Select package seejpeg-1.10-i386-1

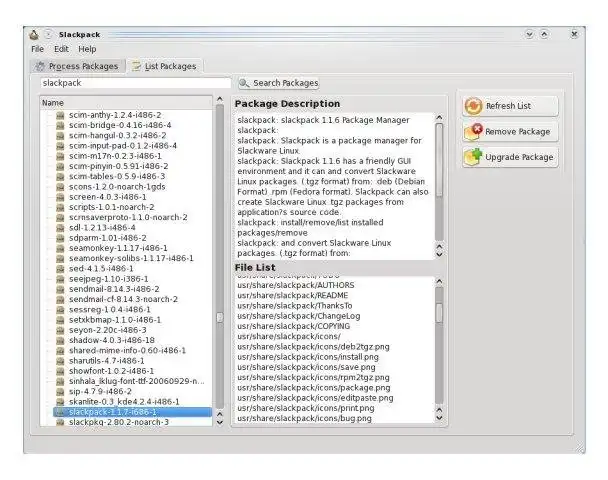click(109, 279)
